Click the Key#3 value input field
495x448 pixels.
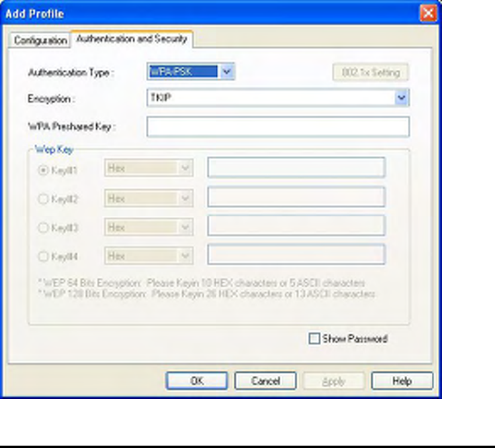pos(296,225)
